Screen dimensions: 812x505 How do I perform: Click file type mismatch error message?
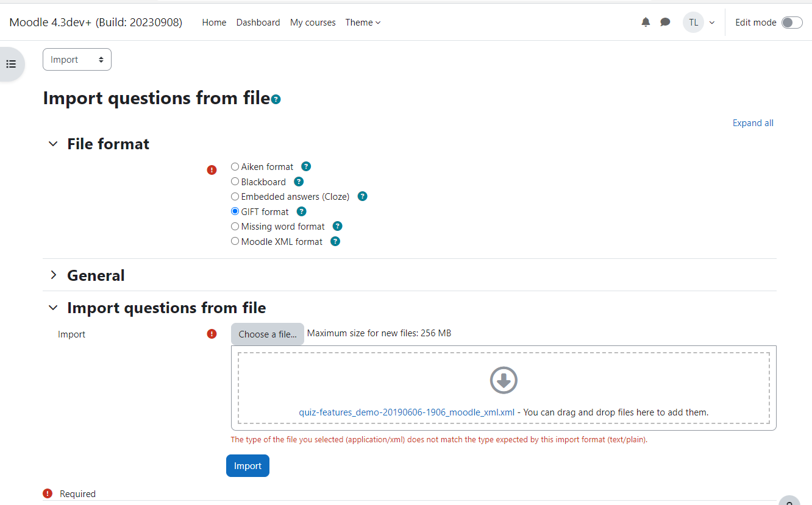point(439,439)
